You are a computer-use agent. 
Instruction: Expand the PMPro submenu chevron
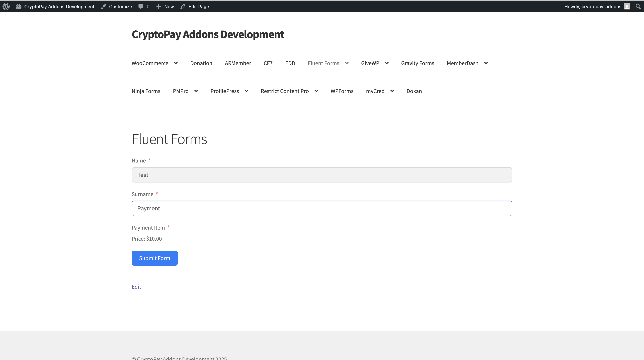pos(196,91)
